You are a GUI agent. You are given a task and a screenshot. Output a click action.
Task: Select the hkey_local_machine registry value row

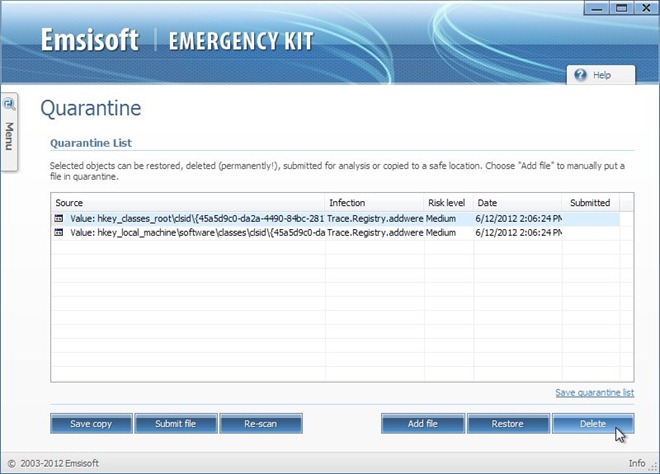tap(335, 232)
